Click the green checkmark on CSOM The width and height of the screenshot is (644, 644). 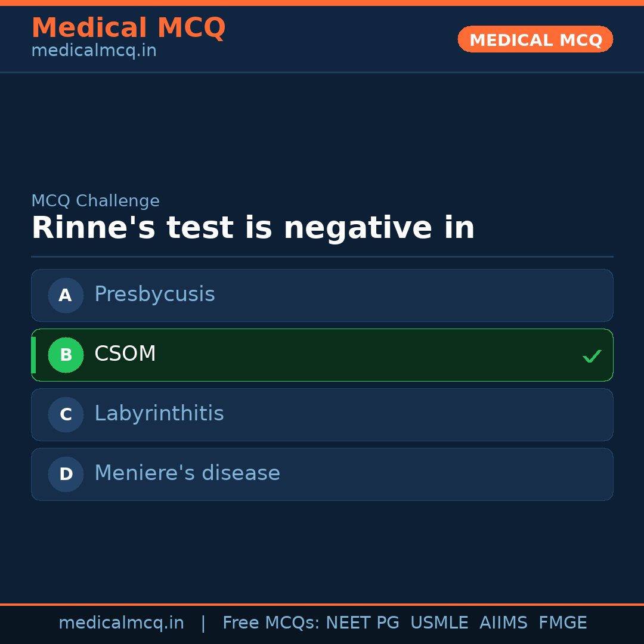[x=592, y=356]
